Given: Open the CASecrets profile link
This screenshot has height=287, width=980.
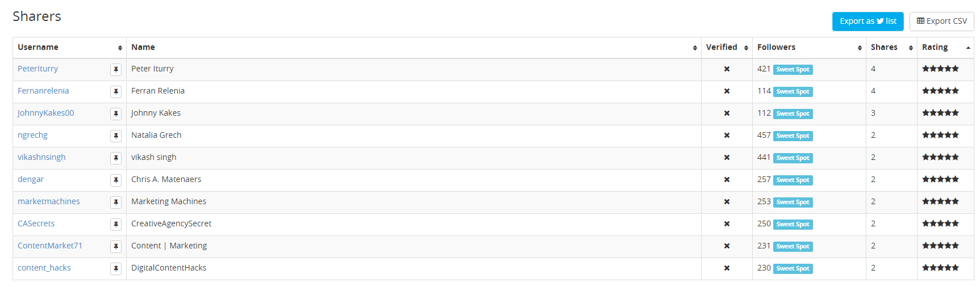Looking at the screenshot, I should [36, 223].
